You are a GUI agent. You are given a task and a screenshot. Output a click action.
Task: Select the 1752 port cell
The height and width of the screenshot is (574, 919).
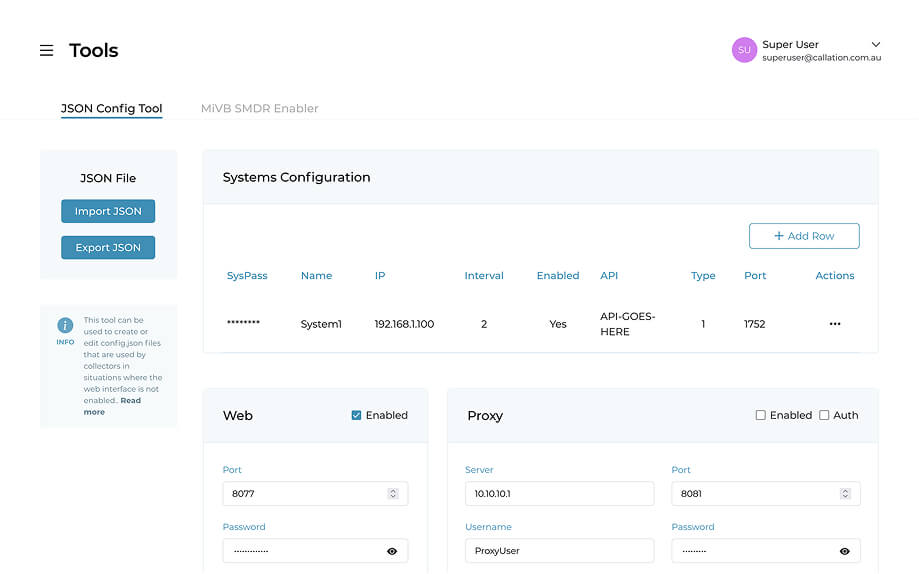click(754, 324)
